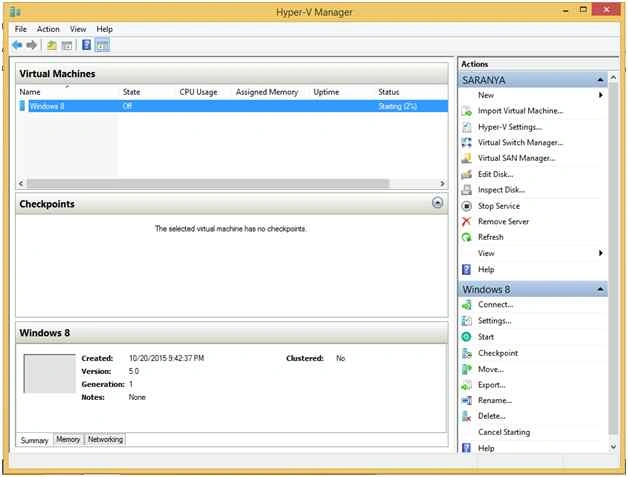The image size is (628, 477).
Task: Click the scroll right arrow of VM list
Action: tap(442, 183)
